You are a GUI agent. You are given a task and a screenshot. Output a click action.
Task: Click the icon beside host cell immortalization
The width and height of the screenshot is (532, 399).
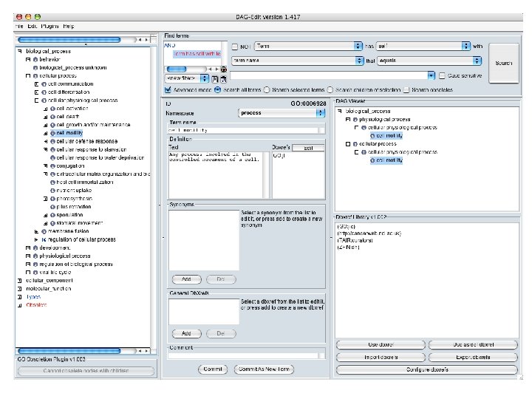coord(52,183)
